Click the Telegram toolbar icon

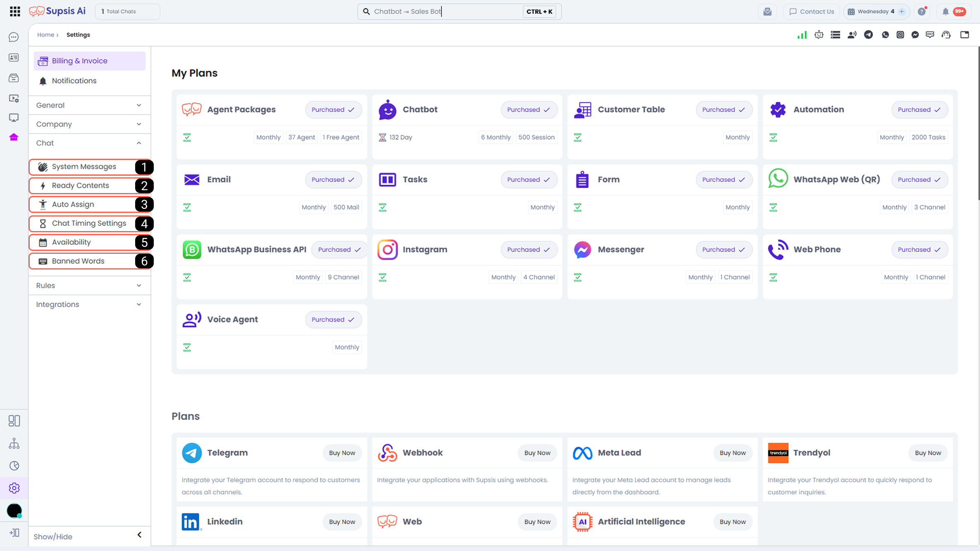868,35
